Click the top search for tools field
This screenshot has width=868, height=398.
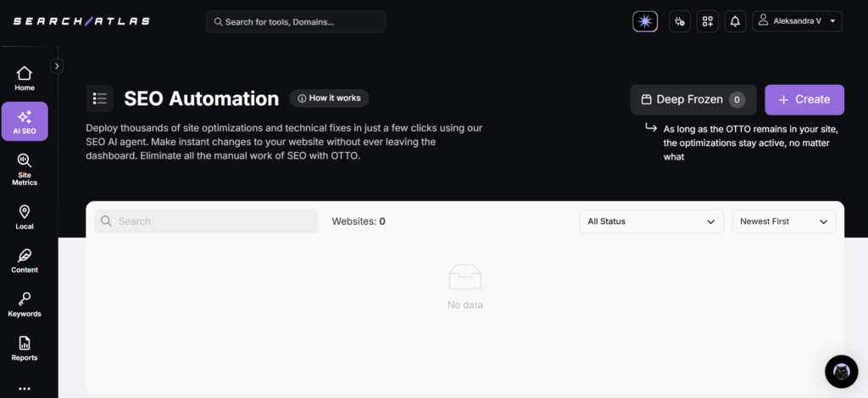(296, 21)
